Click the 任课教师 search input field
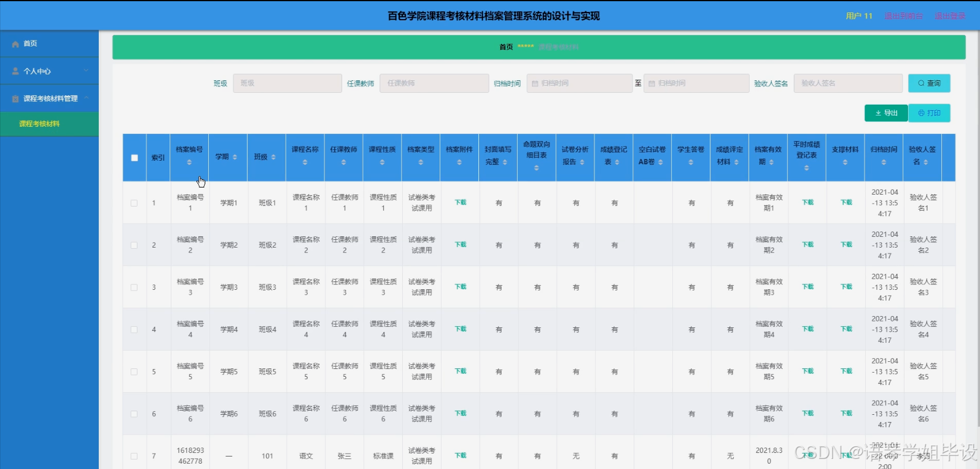This screenshot has height=469, width=980. [x=434, y=83]
